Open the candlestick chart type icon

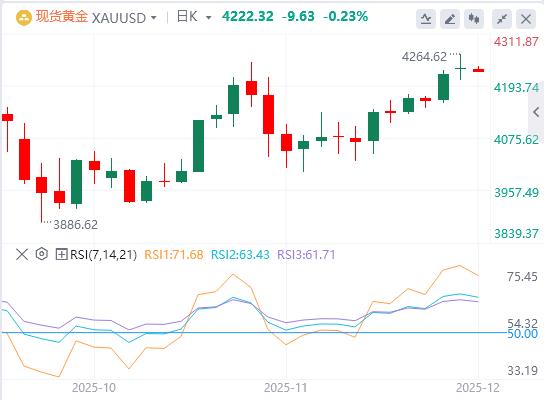[x=474, y=19]
